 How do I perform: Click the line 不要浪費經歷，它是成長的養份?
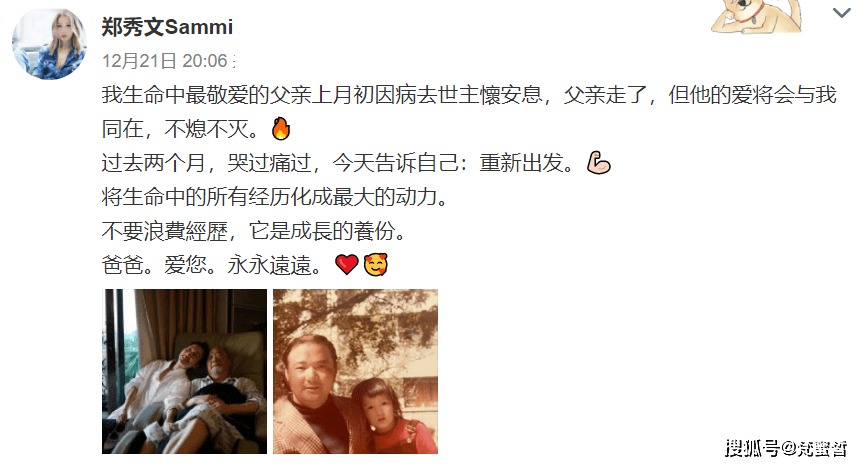click(x=254, y=231)
